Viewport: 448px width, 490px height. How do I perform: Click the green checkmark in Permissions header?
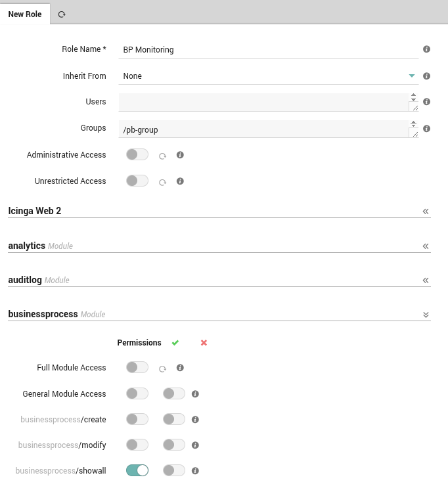tap(175, 343)
